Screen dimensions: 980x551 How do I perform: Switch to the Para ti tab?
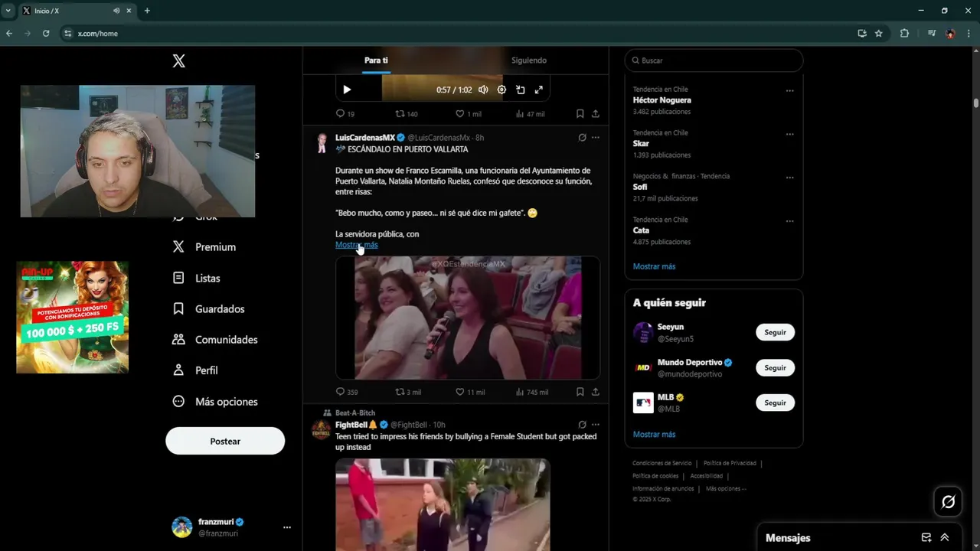376,60
